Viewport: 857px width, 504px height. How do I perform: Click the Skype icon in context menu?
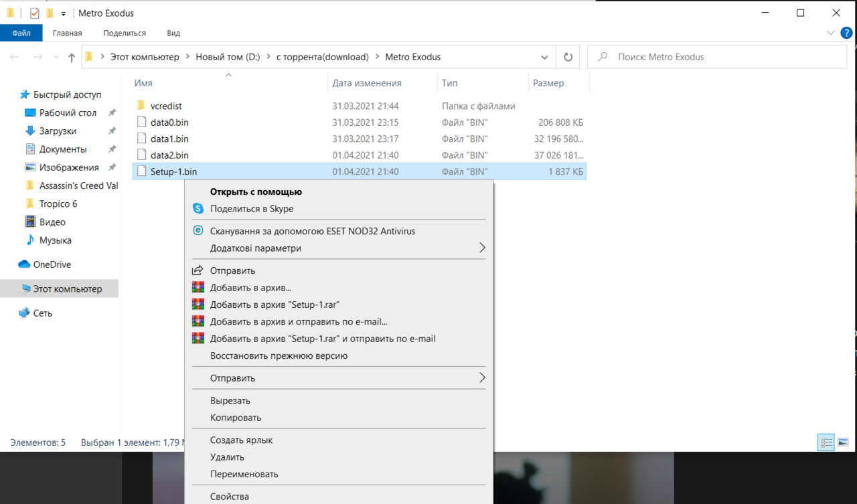198,208
